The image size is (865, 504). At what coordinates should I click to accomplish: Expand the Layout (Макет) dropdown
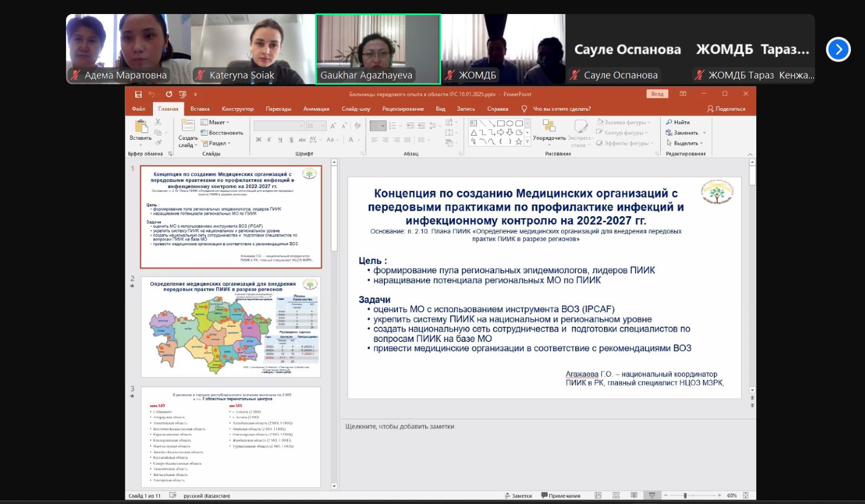[x=216, y=122]
